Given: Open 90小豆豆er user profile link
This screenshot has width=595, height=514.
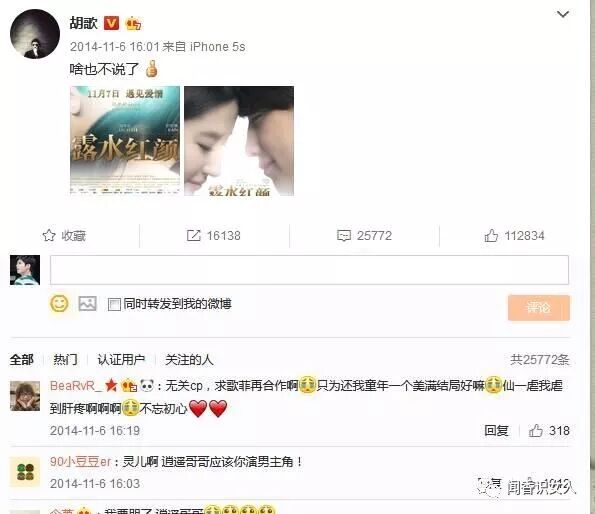Looking at the screenshot, I should [80, 462].
